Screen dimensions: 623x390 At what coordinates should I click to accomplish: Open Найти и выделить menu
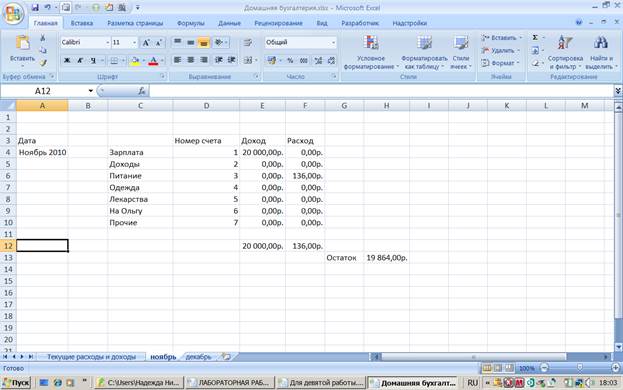point(601,52)
